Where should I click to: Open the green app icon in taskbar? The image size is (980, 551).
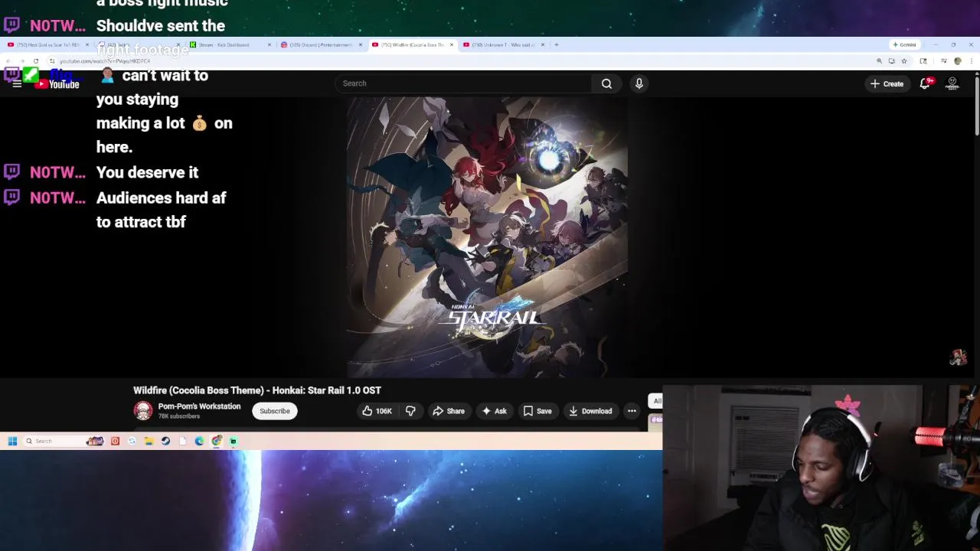tap(234, 441)
